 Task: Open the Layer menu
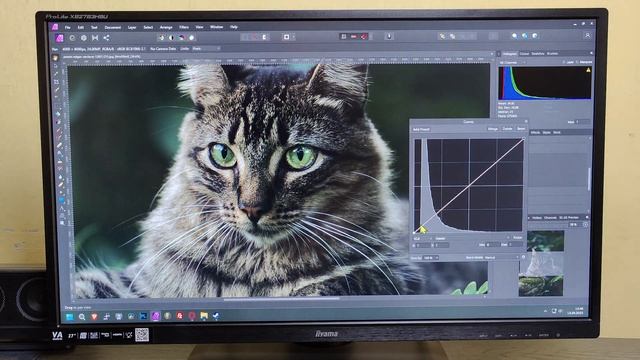click(x=132, y=27)
